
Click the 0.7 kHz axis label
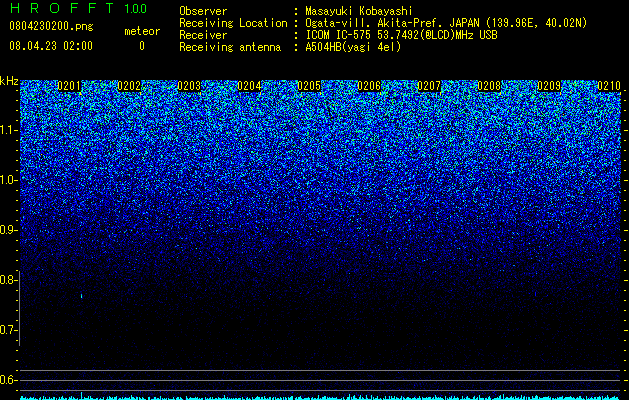point(8,330)
